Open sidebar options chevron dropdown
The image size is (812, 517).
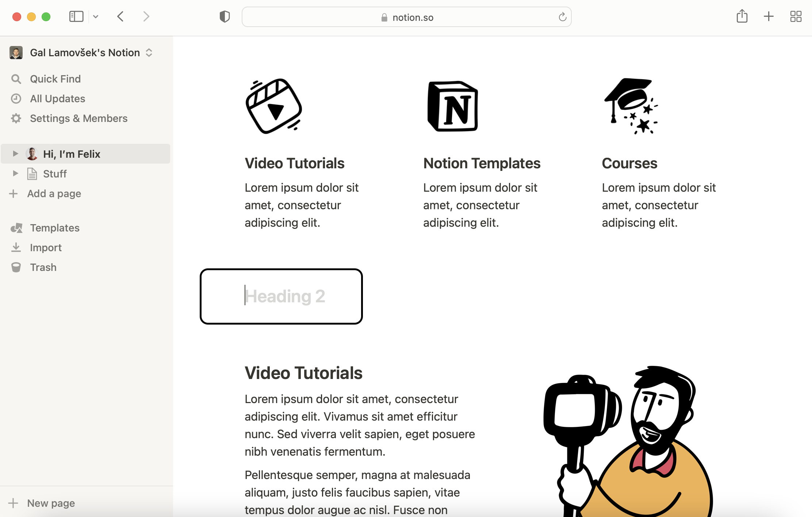tap(96, 16)
